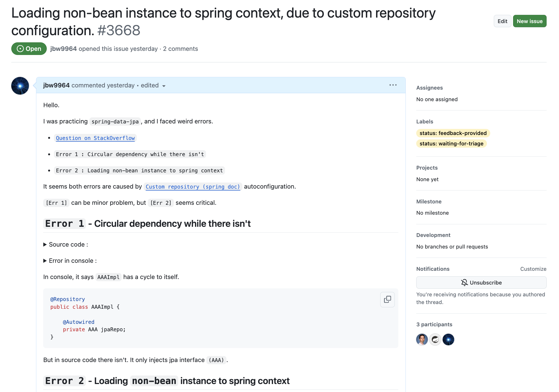Open the edited history dropdown arrow
The width and height of the screenshot is (559, 392).
(164, 86)
